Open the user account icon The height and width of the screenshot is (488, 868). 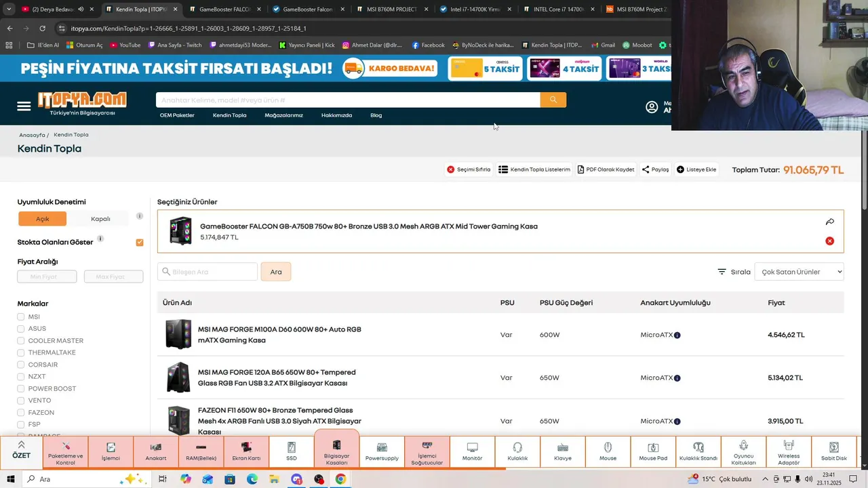tap(652, 107)
